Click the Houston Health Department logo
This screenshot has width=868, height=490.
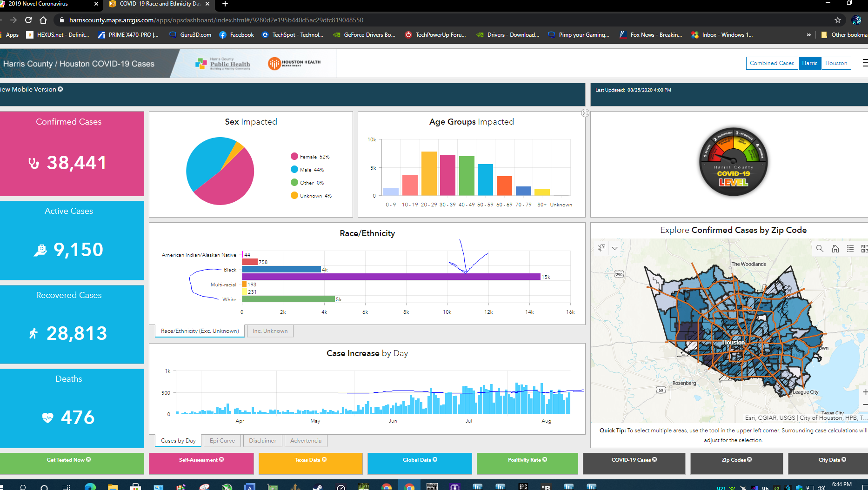click(294, 63)
